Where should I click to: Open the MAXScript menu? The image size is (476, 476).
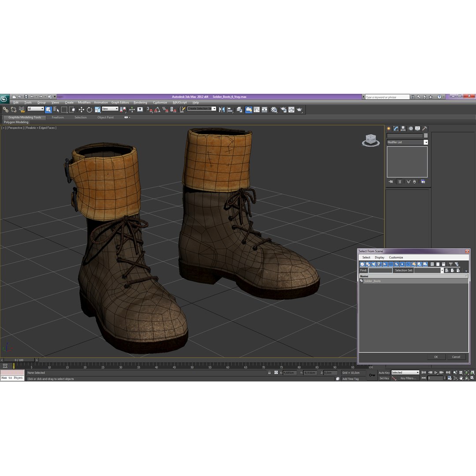point(180,103)
